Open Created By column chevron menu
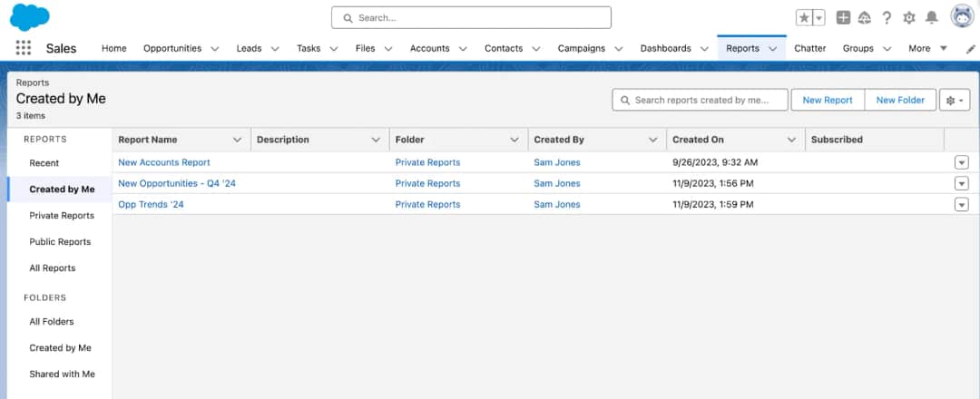Viewport: 980px width, 399px height. click(653, 140)
